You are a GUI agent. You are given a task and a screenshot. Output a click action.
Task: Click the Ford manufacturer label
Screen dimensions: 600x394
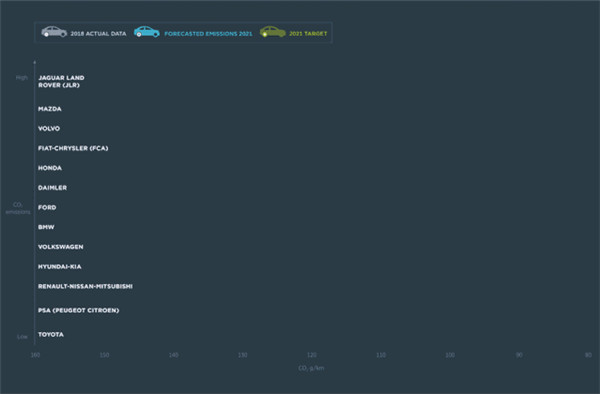(x=47, y=207)
